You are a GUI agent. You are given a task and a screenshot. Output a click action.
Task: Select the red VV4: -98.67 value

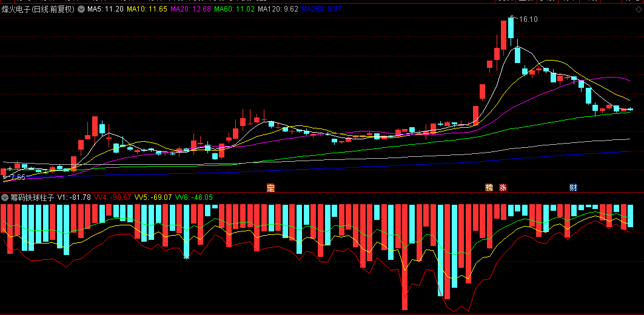click(x=113, y=197)
